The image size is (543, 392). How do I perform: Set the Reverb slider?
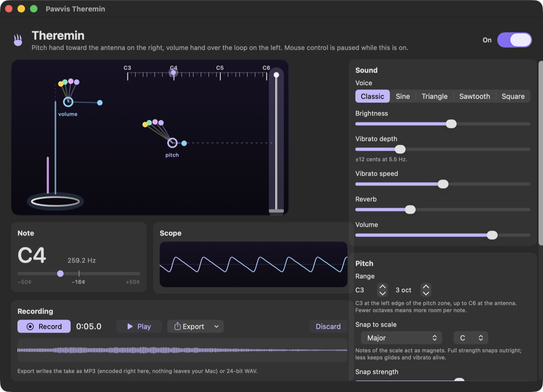coord(410,209)
